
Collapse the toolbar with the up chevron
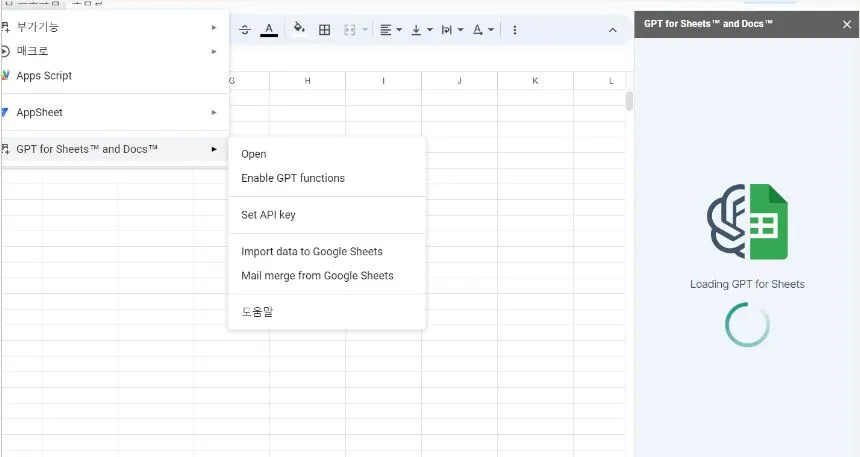click(x=613, y=30)
